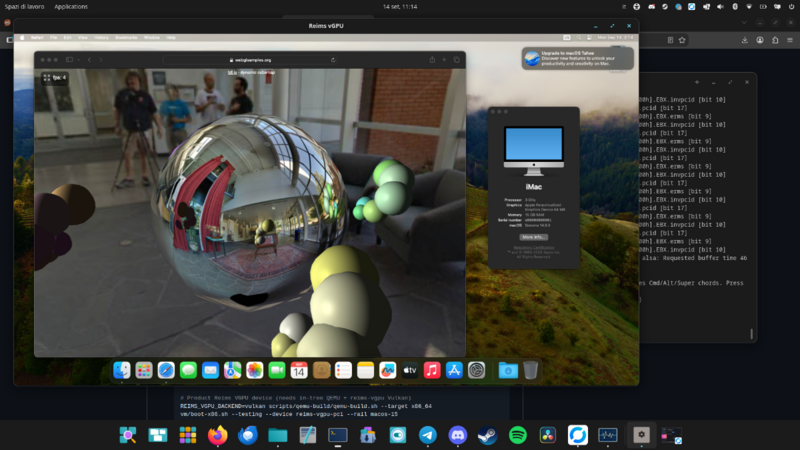Open Discord from the bottom dock
Image resolution: width=800 pixels, height=450 pixels.
458,435
